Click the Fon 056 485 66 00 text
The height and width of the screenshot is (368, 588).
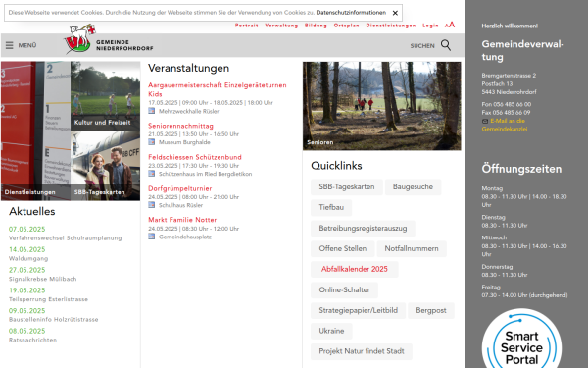(507, 104)
